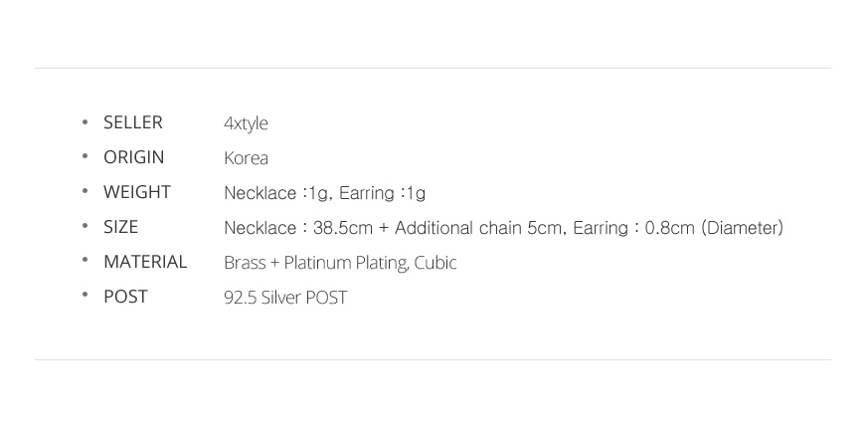Click the bullet beside ORIGIN
The width and height of the screenshot is (868, 429).
(x=85, y=156)
